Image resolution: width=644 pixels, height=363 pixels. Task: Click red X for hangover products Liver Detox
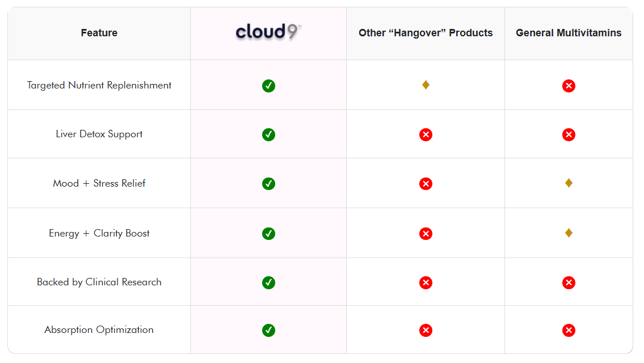click(426, 134)
